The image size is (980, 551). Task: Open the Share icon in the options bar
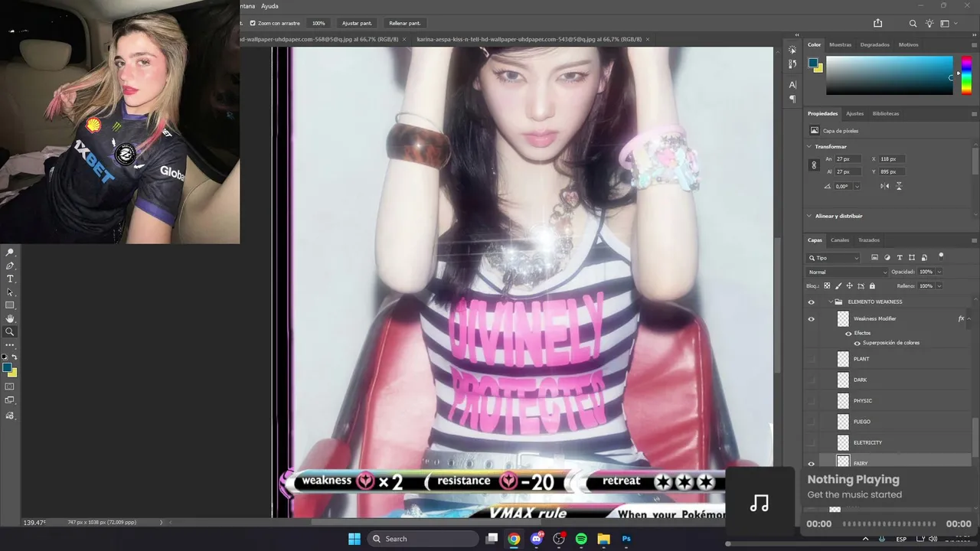(x=878, y=24)
